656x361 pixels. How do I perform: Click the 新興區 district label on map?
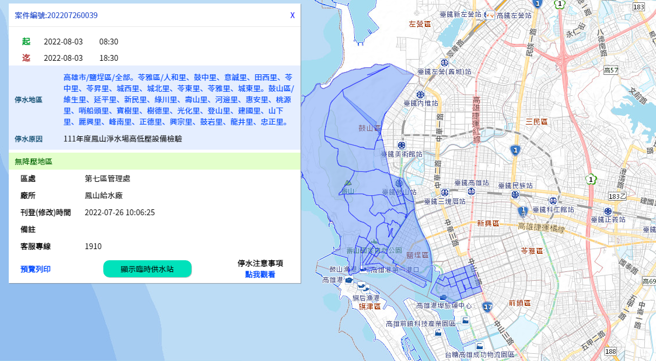[x=488, y=223]
